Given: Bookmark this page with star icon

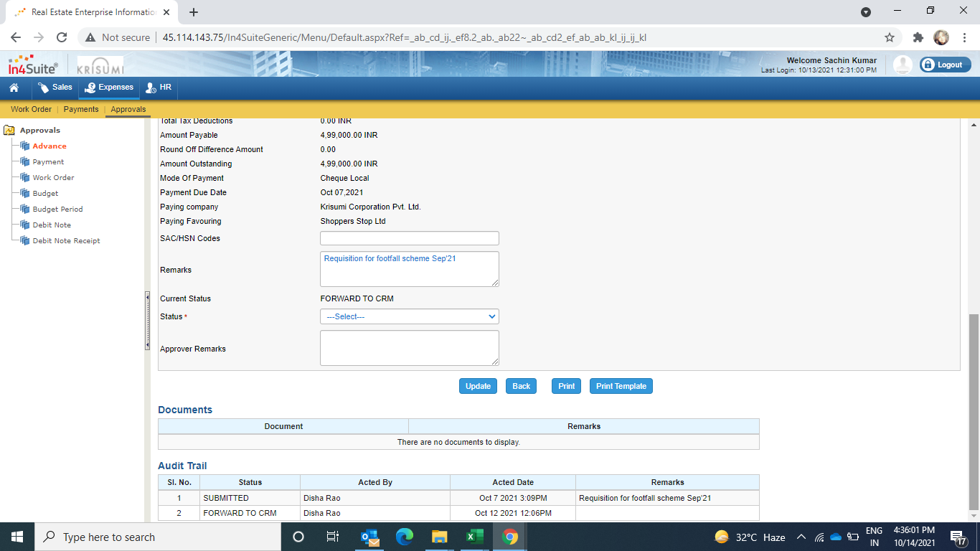Looking at the screenshot, I should tap(890, 37).
